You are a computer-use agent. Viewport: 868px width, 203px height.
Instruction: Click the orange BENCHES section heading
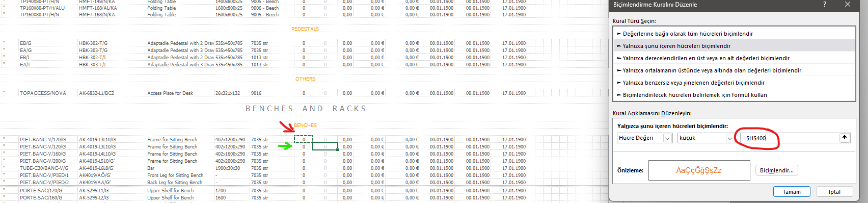305,125
